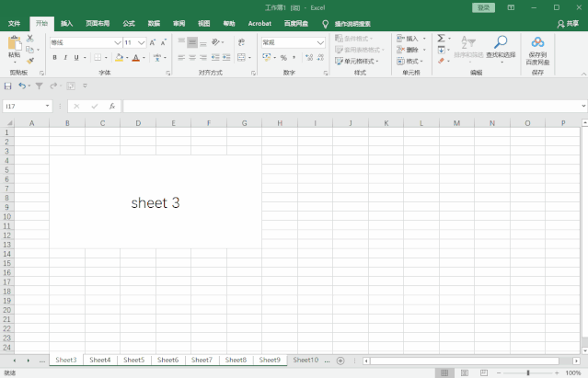Switch to the Sheet7 worksheet tab
Viewport: 588px width, 378px height.
click(202, 360)
